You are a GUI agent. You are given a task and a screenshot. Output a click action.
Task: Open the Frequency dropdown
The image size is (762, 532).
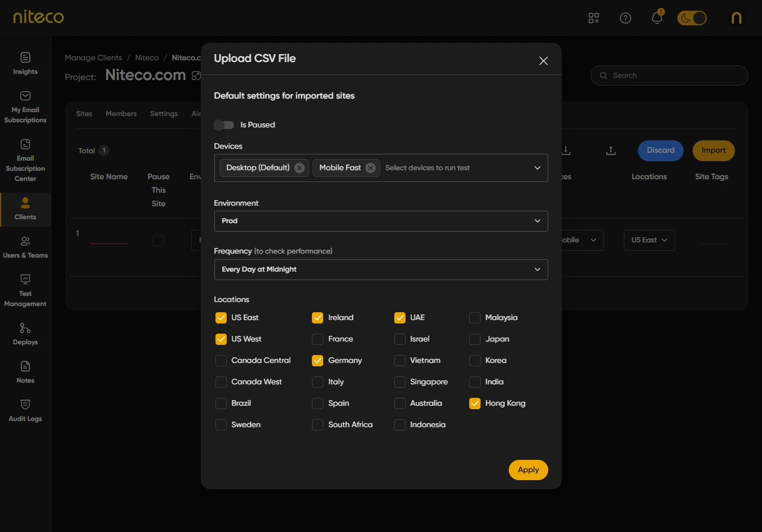point(381,269)
